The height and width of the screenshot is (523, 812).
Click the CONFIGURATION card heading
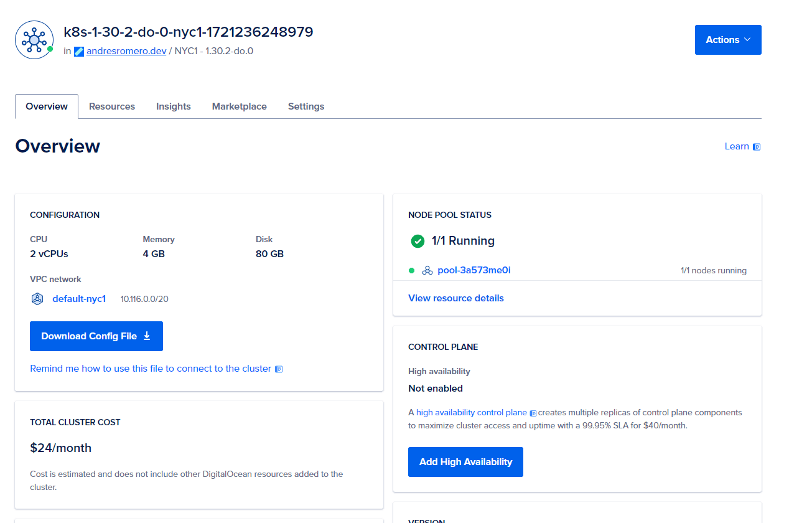pyautogui.click(x=65, y=215)
